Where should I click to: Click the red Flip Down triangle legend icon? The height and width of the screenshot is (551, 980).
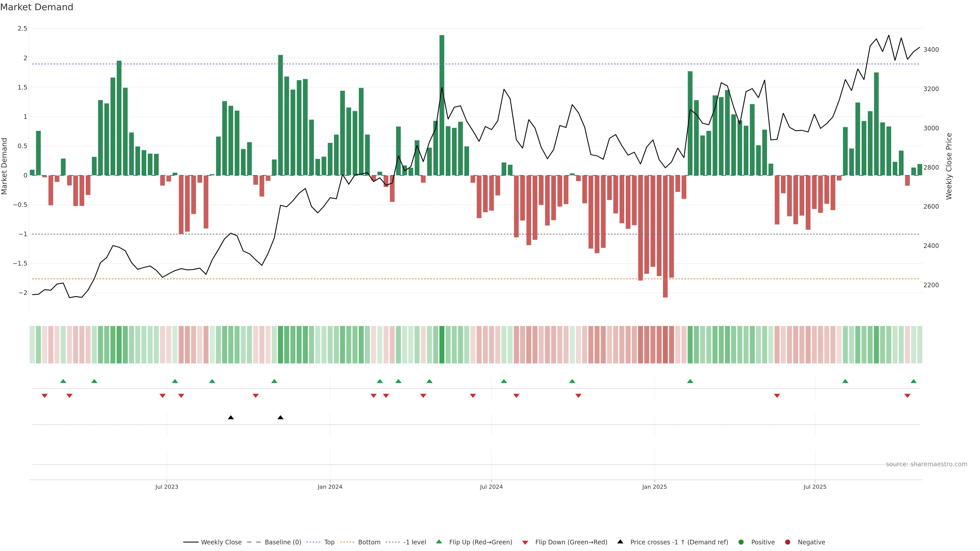(x=525, y=542)
